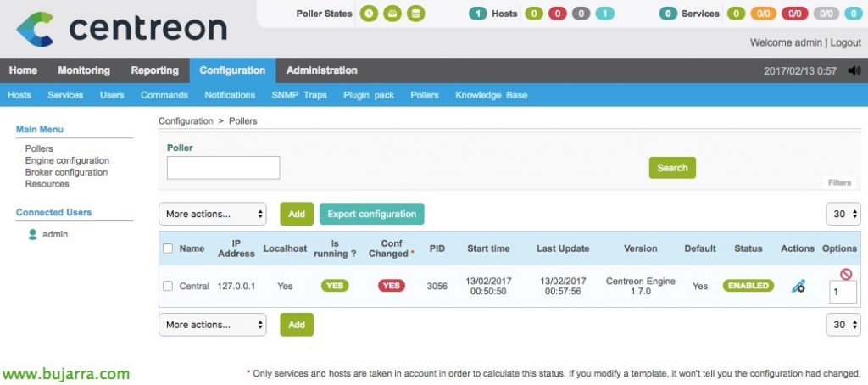This screenshot has height=385, width=868.
Task: Switch to the Monitoring tab
Action: (84, 70)
